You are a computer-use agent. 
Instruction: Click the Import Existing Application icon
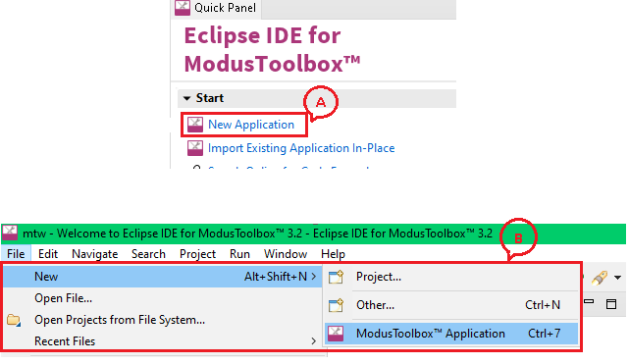(195, 148)
